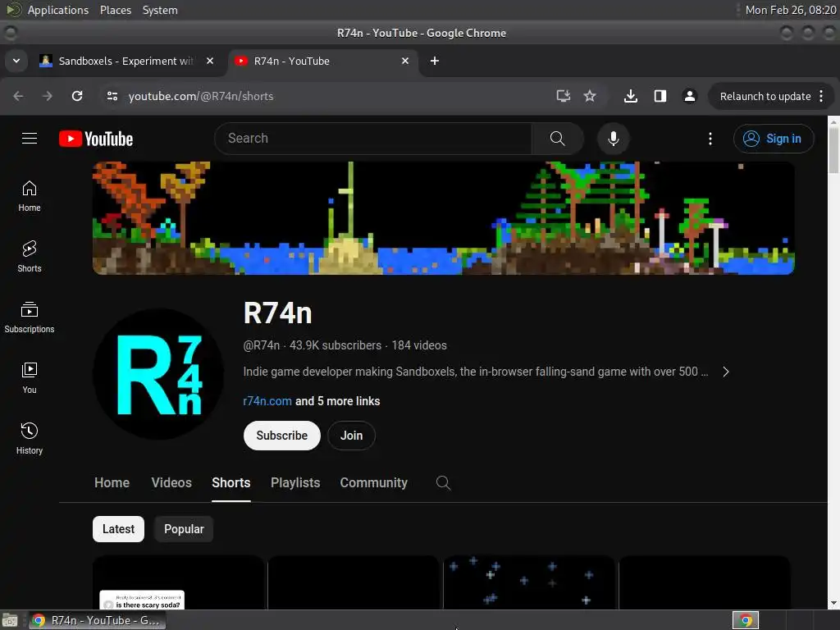Start voice search with the microphone
Viewport: 840px width, 630px height.
pyautogui.click(x=614, y=138)
